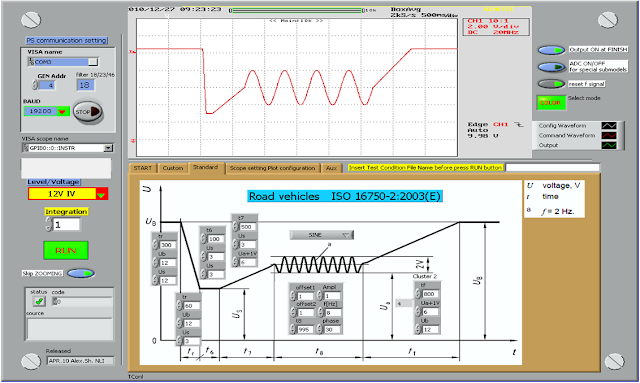This screenshot has height=383, width=640.
Task: Toggle the Skip ZOOMING switch
Action: click(x=81, y=273)
